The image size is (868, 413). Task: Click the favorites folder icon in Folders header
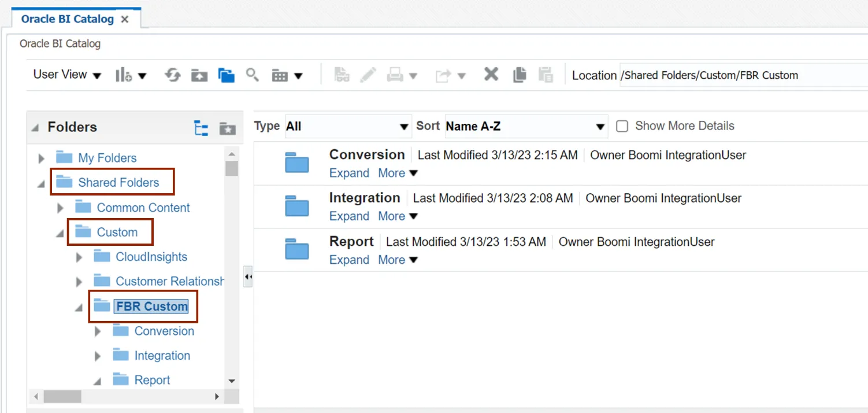pyautogui.click(x=228, y=128)
